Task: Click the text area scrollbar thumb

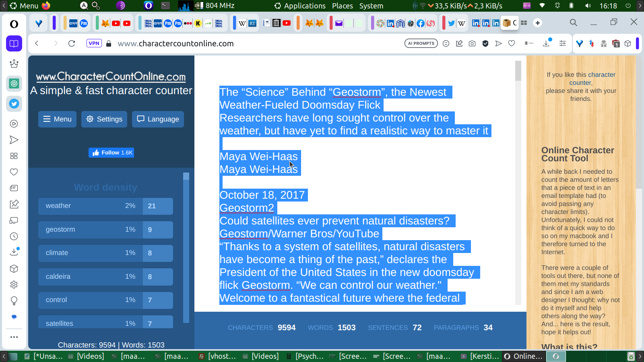Action: [518, 71]
